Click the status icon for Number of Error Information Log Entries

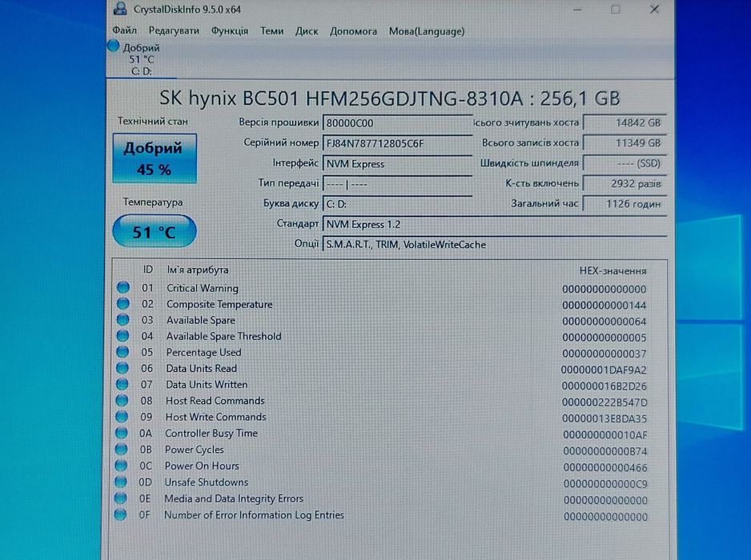(x=120, y=514)
